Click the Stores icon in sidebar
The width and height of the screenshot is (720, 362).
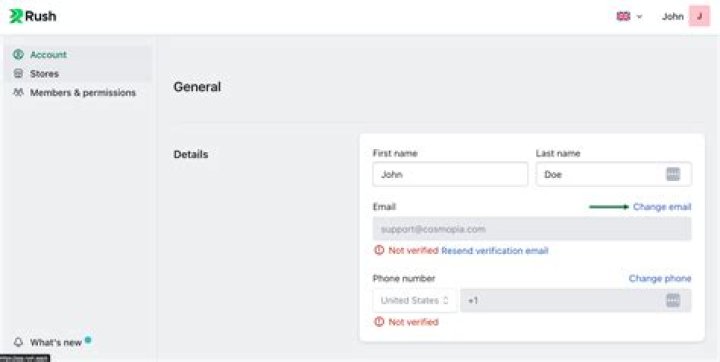[x=18, y=74]
